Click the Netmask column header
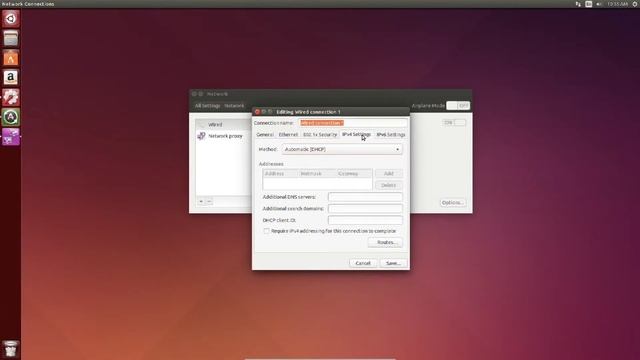Viewport: 640px width, 360px height. 317,173
